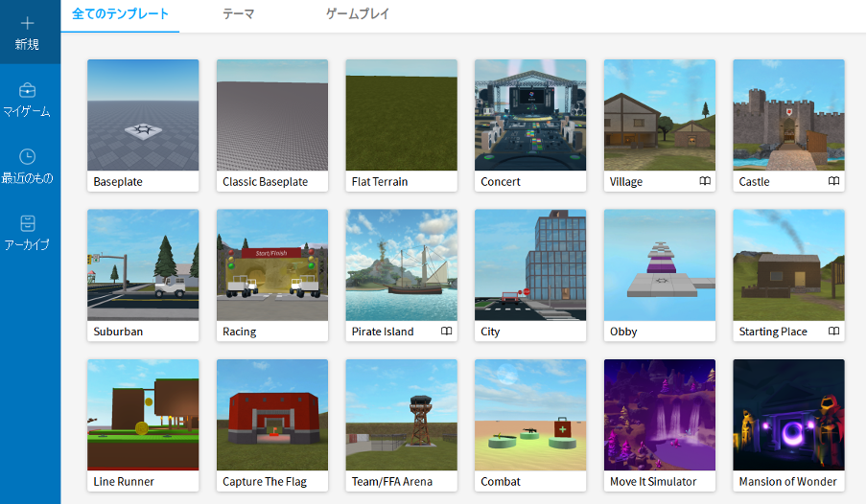Switch to the ゲームプレイ tab
The height and width of the screenshot is (504, 867).
click(x=358, y=14)
